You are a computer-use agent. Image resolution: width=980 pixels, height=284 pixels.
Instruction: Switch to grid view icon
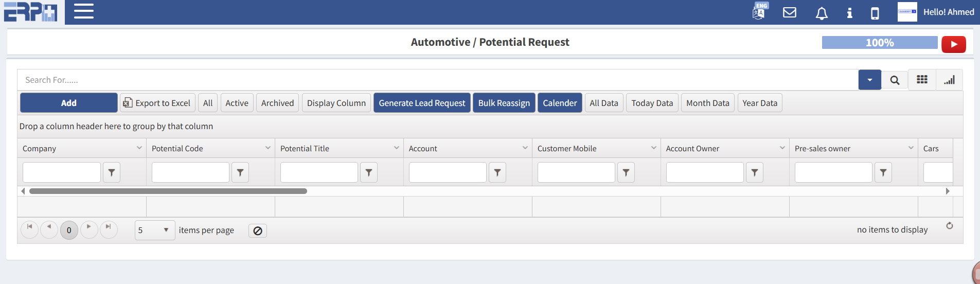click(922, 80)
